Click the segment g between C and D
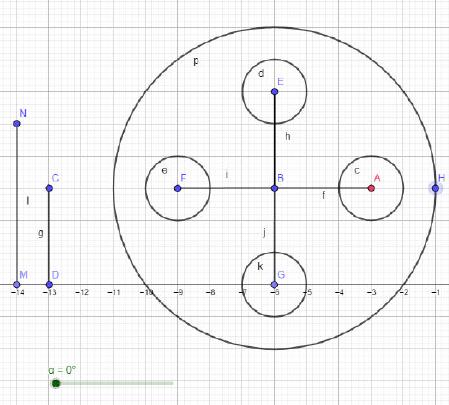449x405 pixels. [x=49, y=237]
